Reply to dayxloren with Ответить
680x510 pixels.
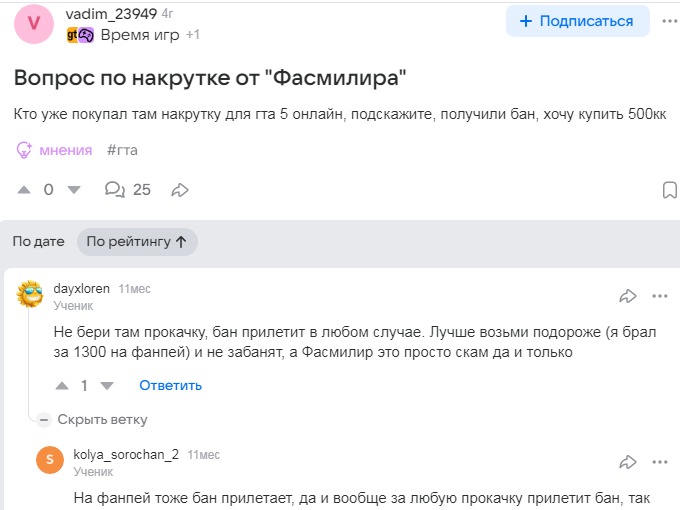[170, 385]
